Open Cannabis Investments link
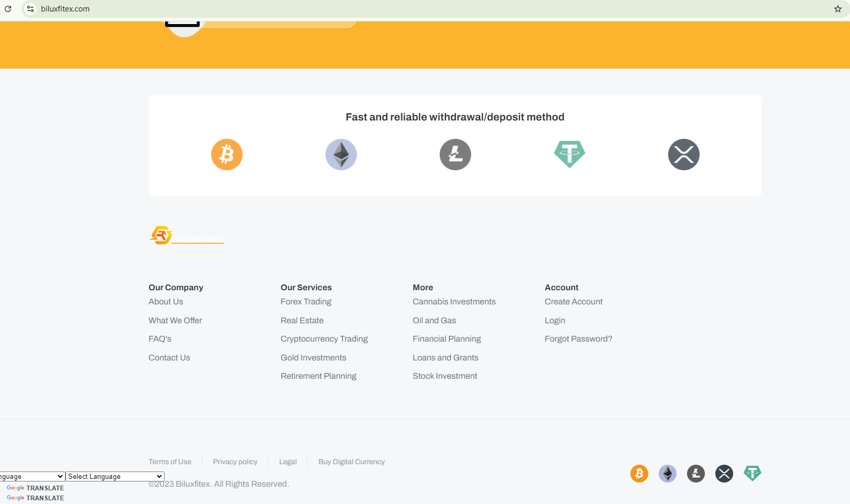Screen dimensions: 850x504 point(454,302)
